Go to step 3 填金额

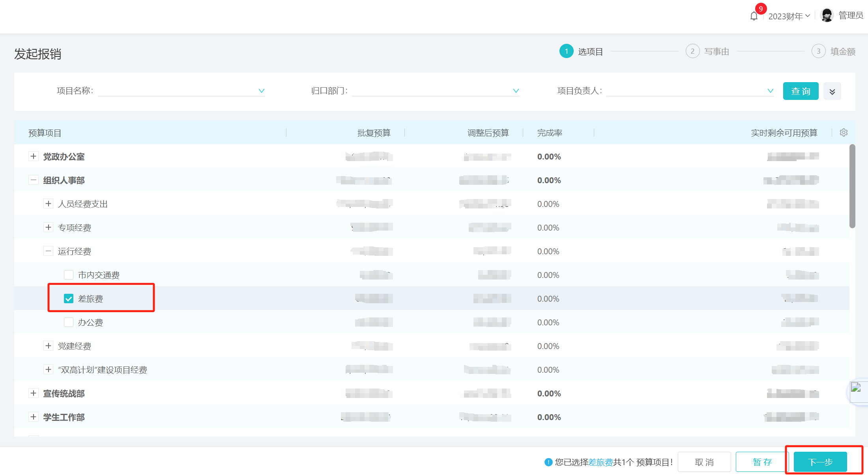[833, 51]
